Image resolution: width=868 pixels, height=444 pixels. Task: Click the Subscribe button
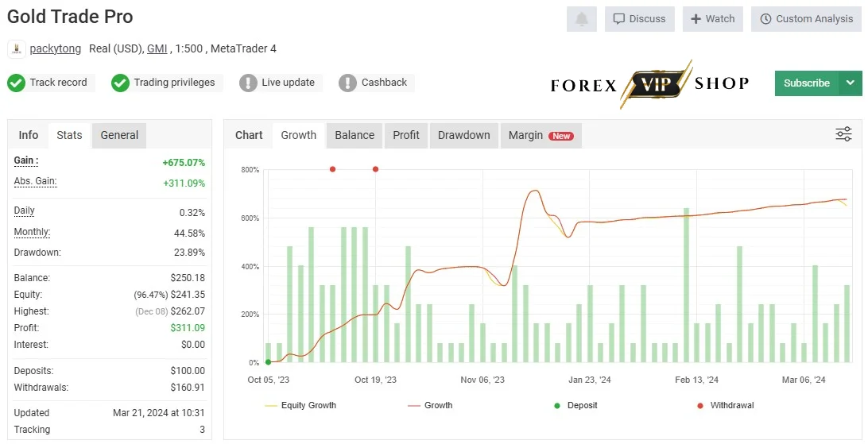click(x=807, y=83)
